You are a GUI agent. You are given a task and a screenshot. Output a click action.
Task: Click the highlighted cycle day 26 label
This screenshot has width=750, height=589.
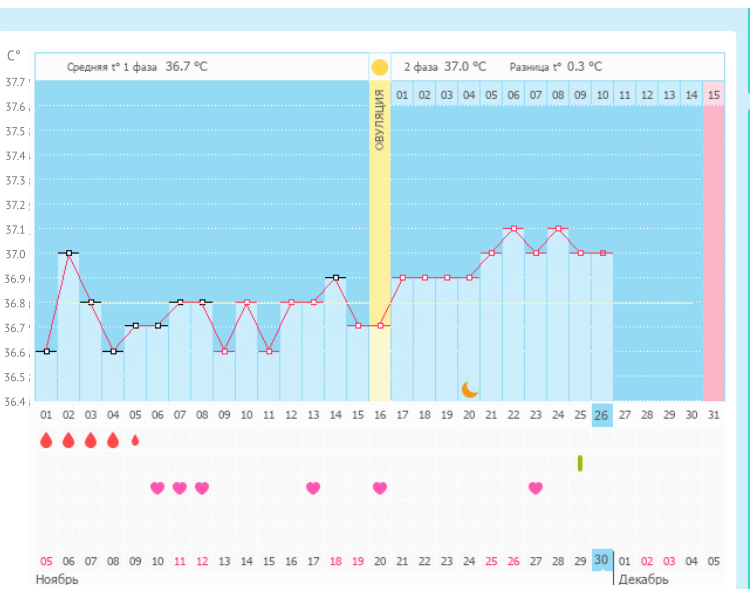coord(602,415)
